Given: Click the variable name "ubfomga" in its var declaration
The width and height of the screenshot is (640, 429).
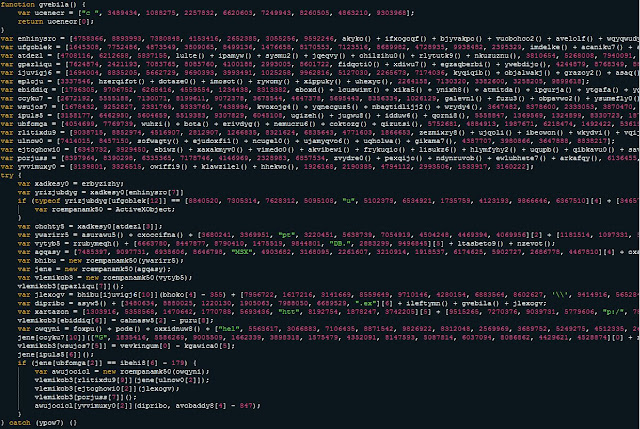Looking at the screenshot, I should tap(33, 124).
